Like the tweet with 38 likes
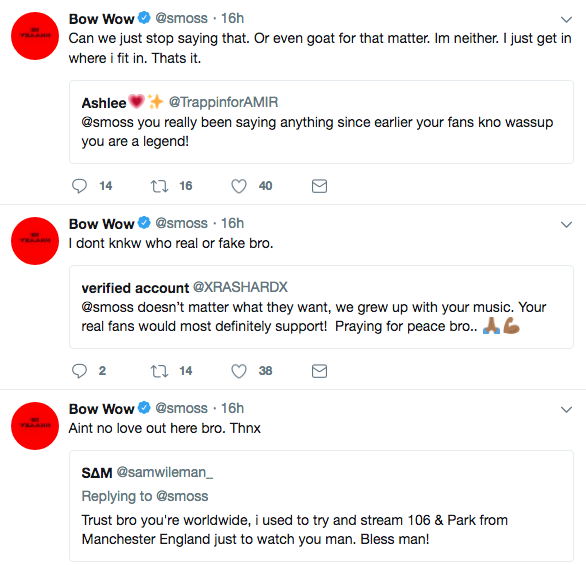The height and width of the screenshot is (565, 586). [239, 371]
